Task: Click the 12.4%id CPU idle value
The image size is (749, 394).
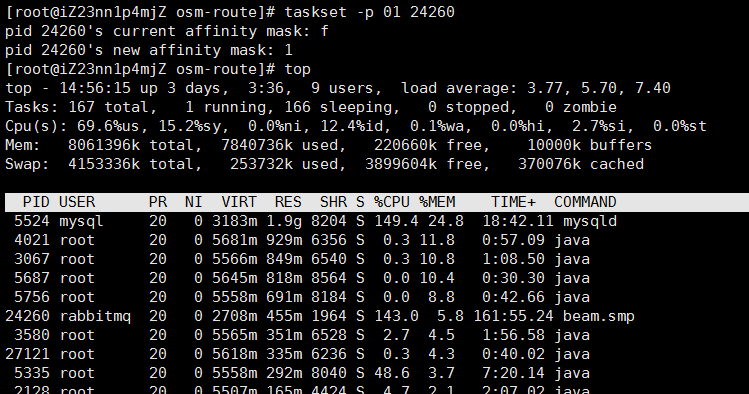Action: 356,126
